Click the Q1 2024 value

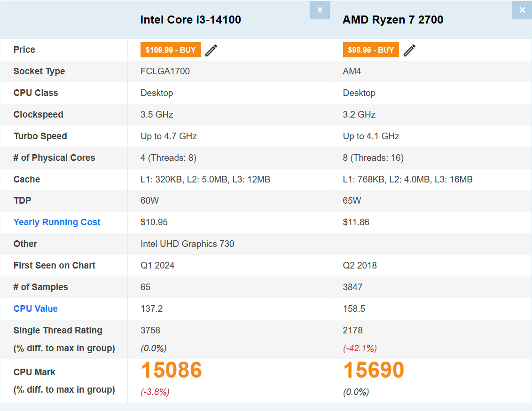[x=157, y=265]
